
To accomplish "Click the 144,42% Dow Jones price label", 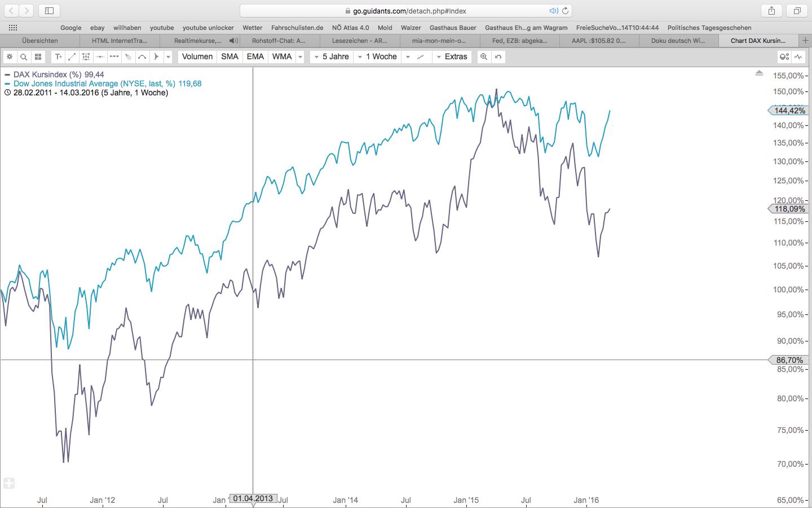I will (788, 111).
